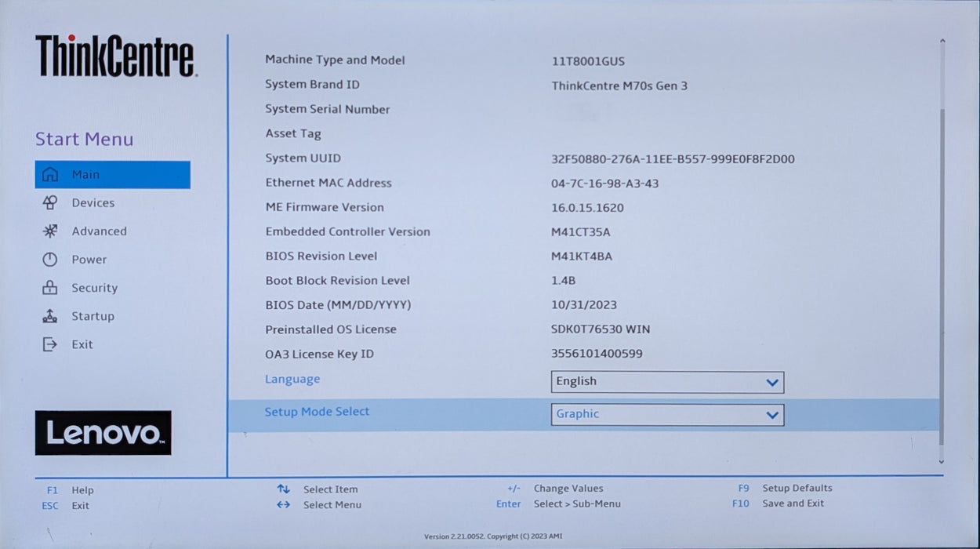Click the up-down arrows Select Item icon

coord(283,489)
